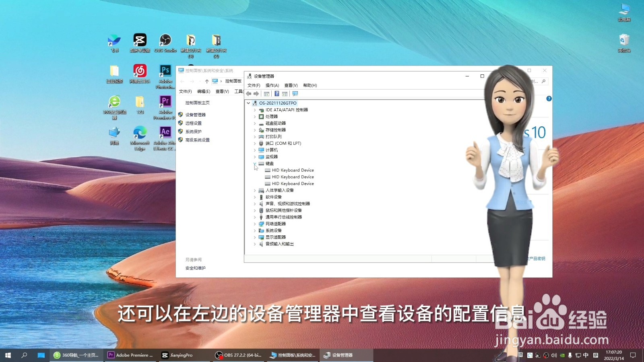Open the 文件(F) menu in Control Panel window
644x362 pixels.
pos(185,91)
